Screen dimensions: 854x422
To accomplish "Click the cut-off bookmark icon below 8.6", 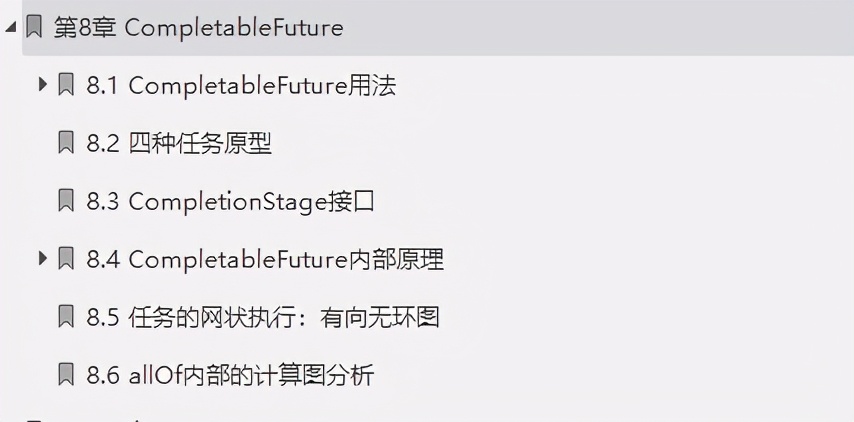I will (34, 419).
